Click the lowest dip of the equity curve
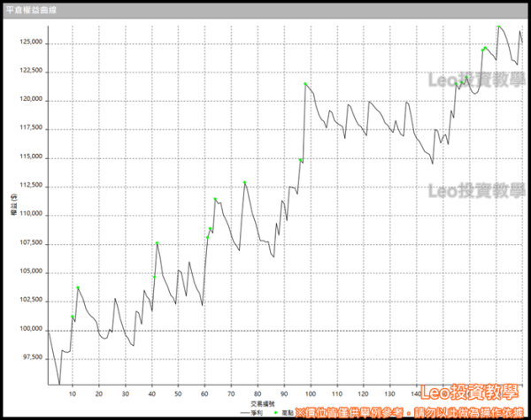Image resolution: width=531 pixels, height=420 pixels. click(x=59, y=386)
